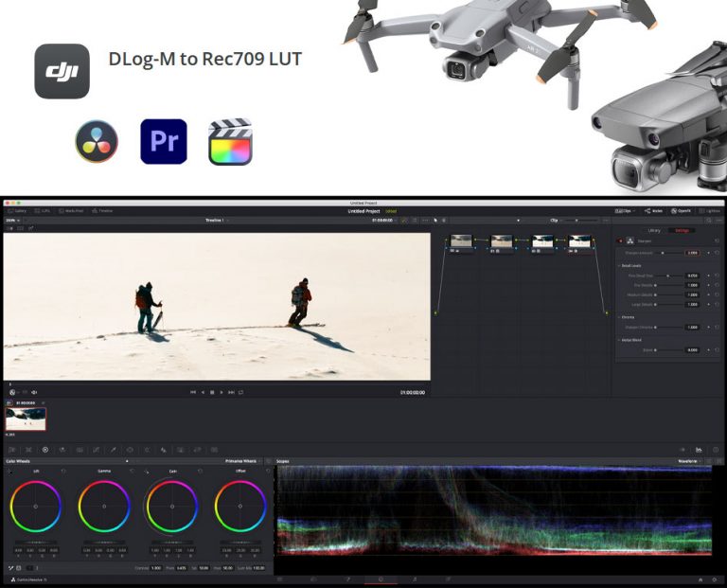Click the DJI logo icon
The height and width of the screenshot is (588, 727).
point(62,71)
